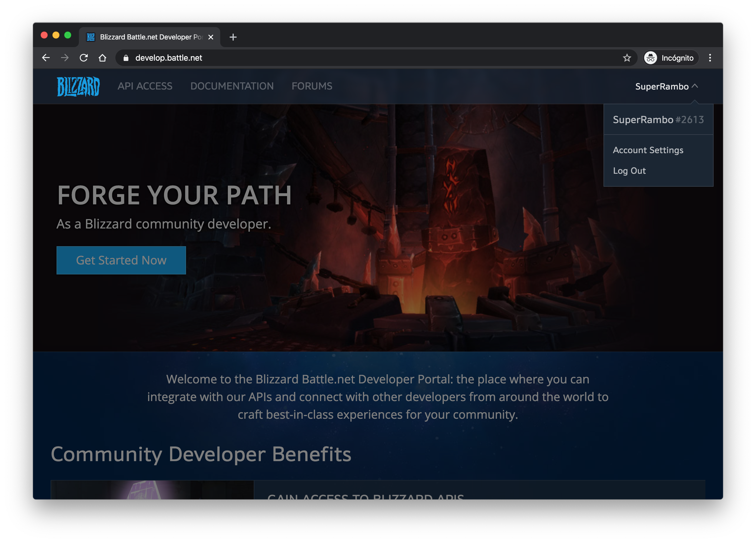Click the develop.battle.net address bar
Image resolution: width=756 pixels, height=543 pixels.
(367, 58)
